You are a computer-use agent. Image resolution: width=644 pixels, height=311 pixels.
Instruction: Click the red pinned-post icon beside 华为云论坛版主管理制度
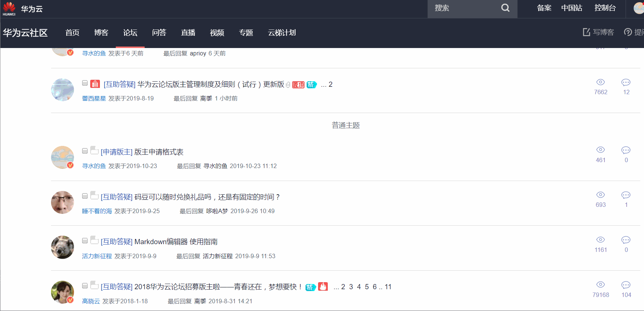[95, 84]
